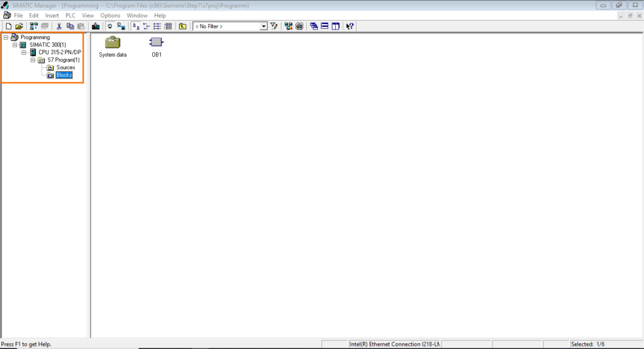The width and height of the screenshot is (644, 349).
Task: Switch to Large Icons view
Action: pos(136,26)
